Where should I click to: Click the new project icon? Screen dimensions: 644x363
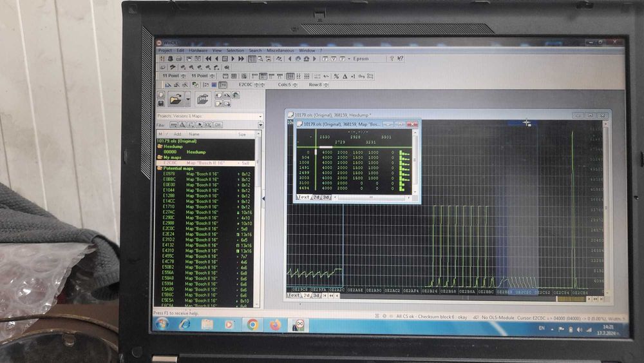coord(161,95)
